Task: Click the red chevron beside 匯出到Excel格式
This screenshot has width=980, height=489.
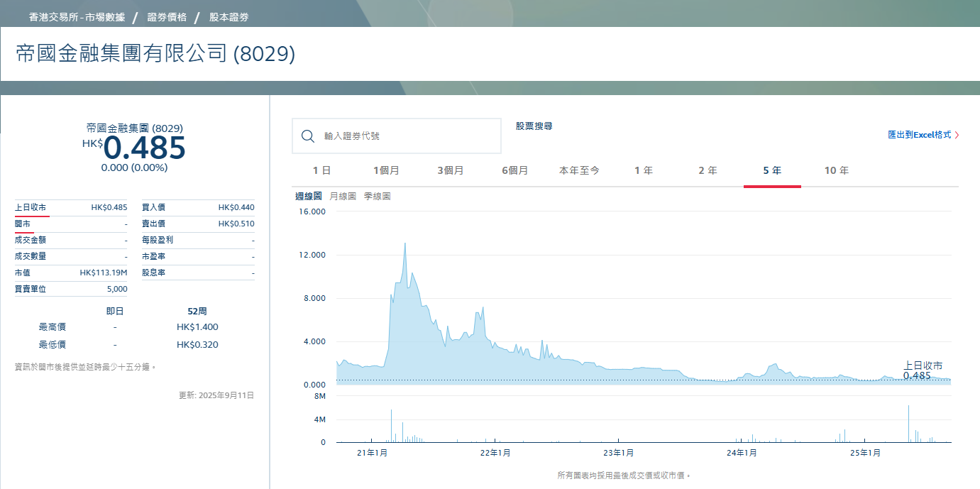Action: point(957,135)
